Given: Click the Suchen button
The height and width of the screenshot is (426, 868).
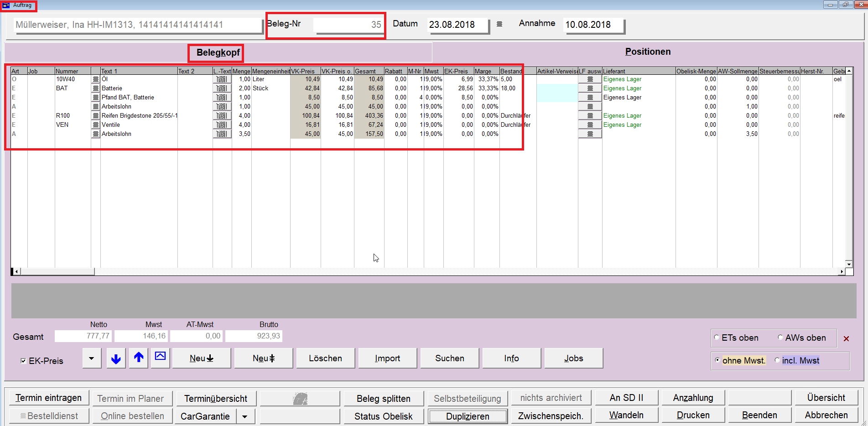Looking at the screenshot, I should (x=450, y=358).
